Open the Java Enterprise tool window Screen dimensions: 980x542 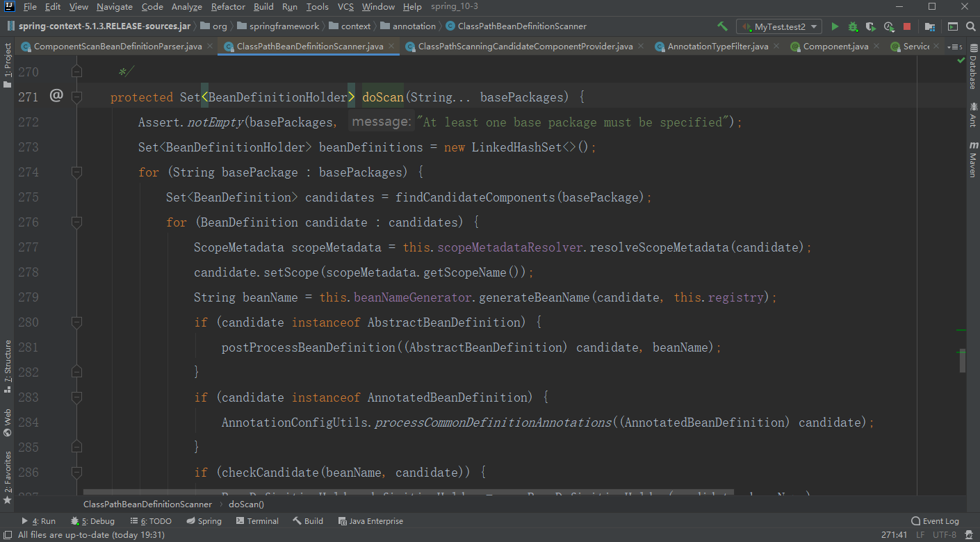pos(370,521)
